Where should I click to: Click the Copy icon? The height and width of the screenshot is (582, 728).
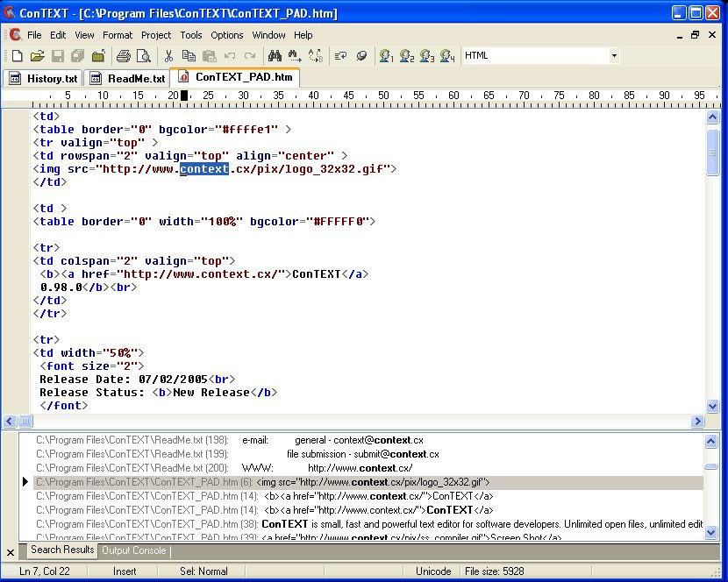click(x=189, y=56)
